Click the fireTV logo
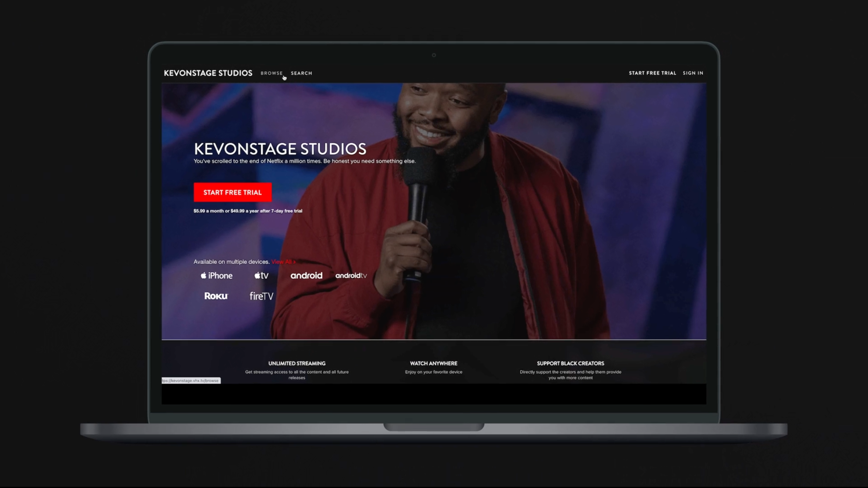868x488 pixels. (x=261, y=296)
